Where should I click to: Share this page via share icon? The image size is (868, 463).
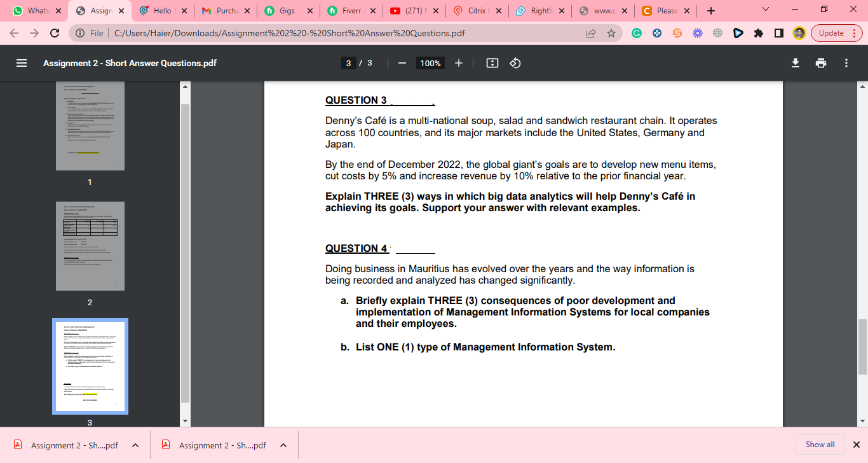(x=592, y=33)
